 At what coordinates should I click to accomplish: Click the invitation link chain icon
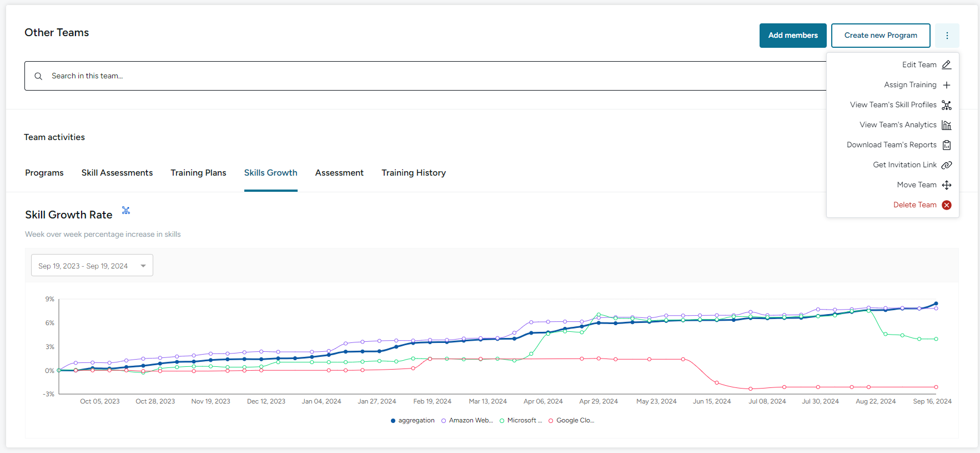(947, 165)
